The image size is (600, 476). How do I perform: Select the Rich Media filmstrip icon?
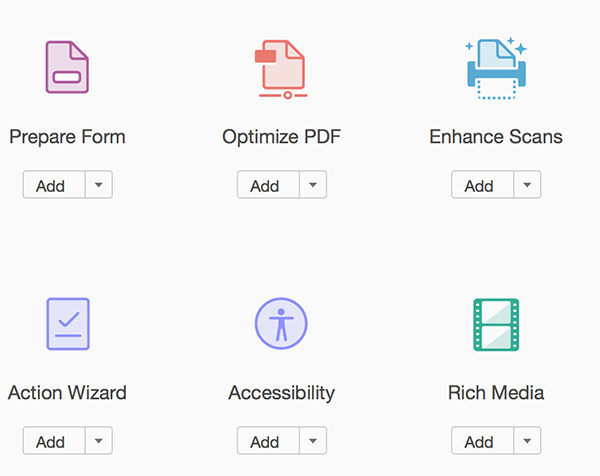click(495, 324)
